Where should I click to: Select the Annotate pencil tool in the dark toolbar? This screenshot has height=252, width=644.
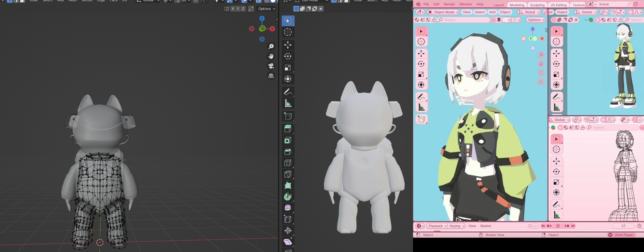point(288,92)
